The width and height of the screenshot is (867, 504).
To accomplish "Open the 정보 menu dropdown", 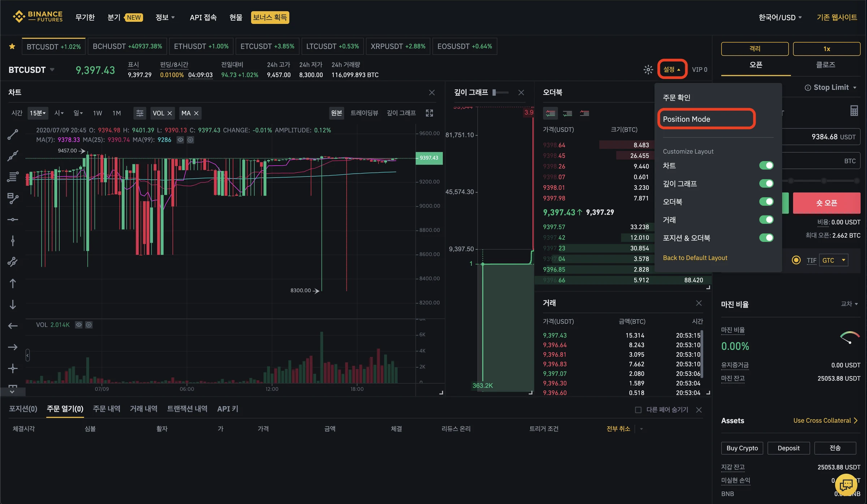I will [165, 17].
